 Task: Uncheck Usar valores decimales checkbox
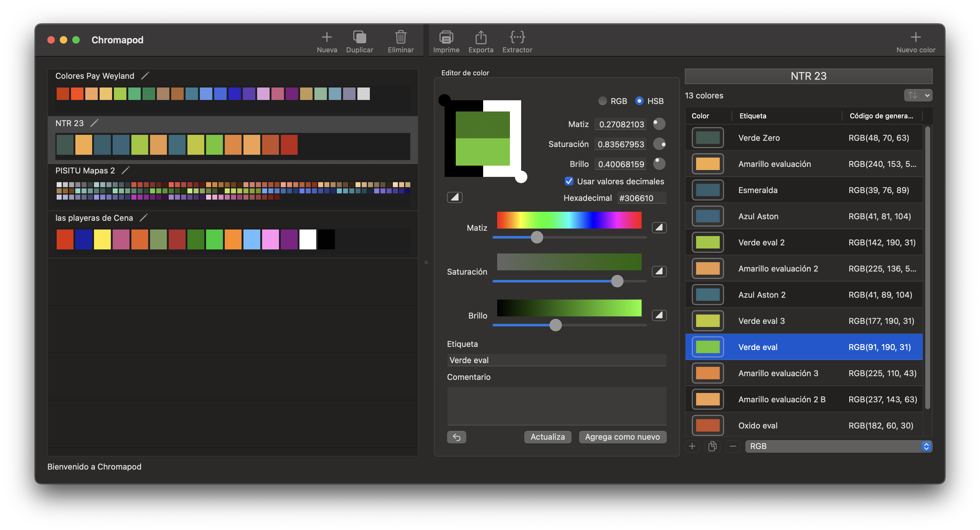pos(569,182)
